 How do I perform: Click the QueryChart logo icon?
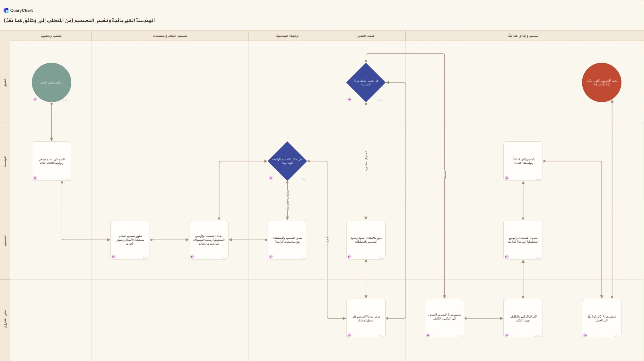(x=6, y=10)
